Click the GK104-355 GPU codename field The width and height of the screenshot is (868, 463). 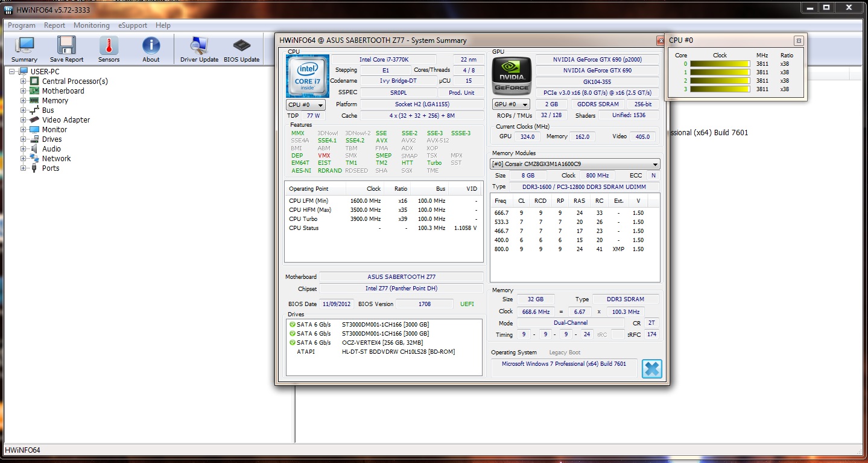(x=597, y=81)
